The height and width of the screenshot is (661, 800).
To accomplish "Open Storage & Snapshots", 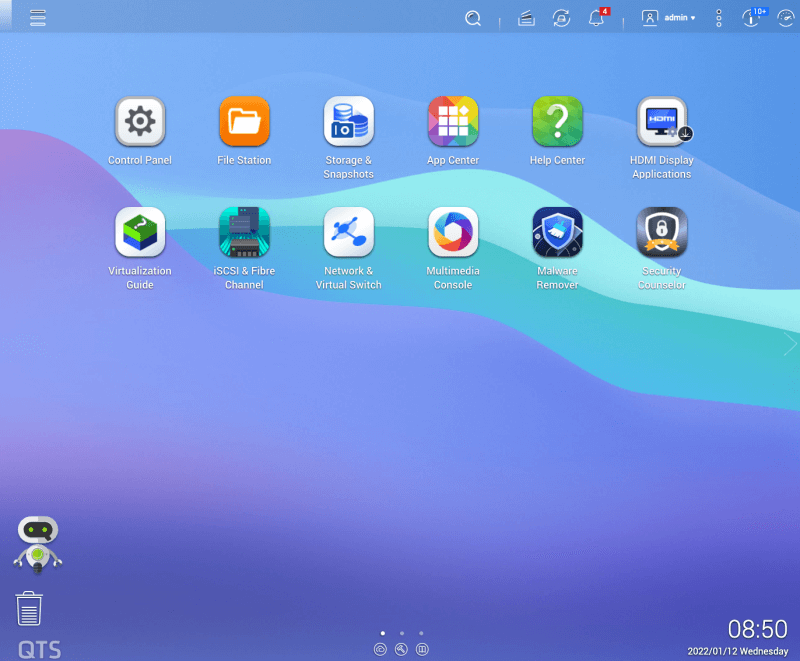I will coord(348,121).
